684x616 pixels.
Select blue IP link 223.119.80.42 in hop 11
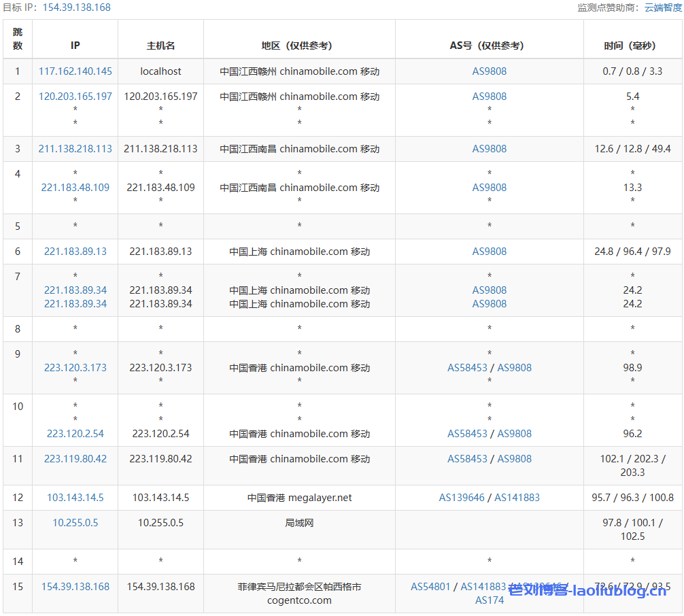click(75, 459)
